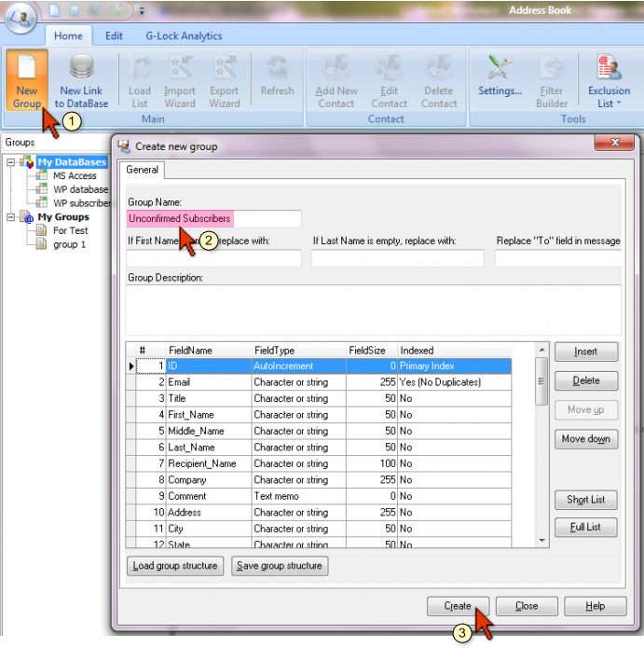
Task: Open the Exclusion List dropdown
Action: point(609,81)
